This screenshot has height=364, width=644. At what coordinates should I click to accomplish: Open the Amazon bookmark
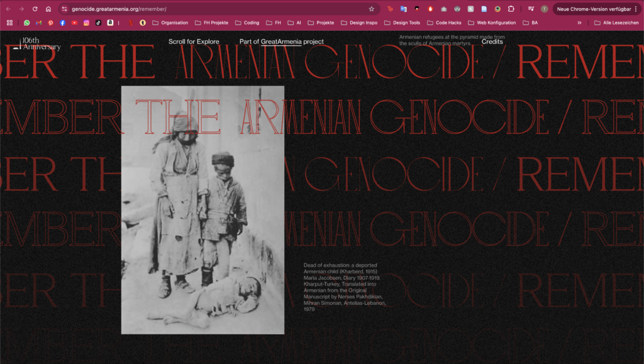pyautogui.click(x=110, y=23)
